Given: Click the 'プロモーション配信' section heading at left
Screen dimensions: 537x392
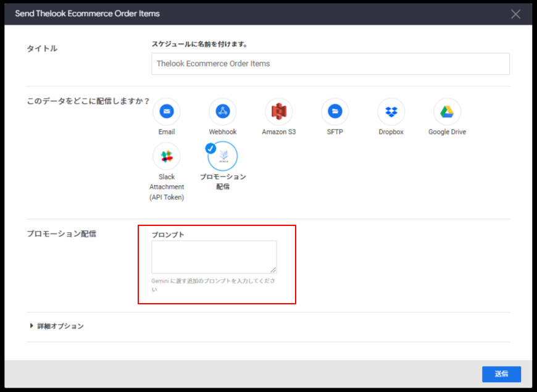Looking at the screenshot, I should click(62, 234).
